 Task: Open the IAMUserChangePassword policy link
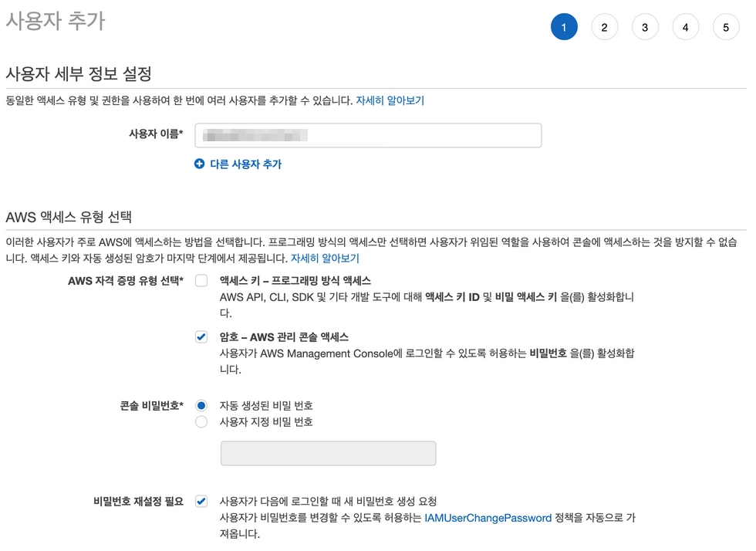coord(488,518)
